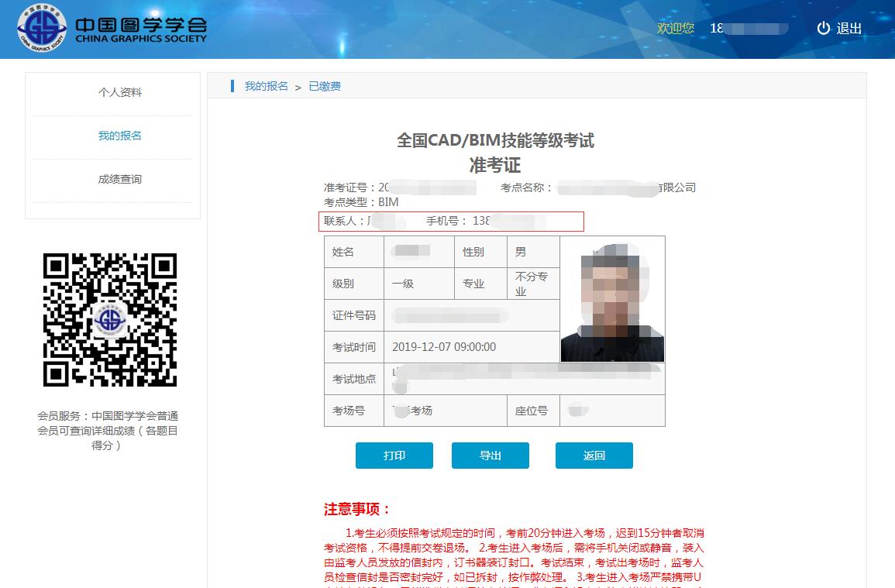
Task: Click the China Graphics Society round logo
Action: tap(43, 29)
